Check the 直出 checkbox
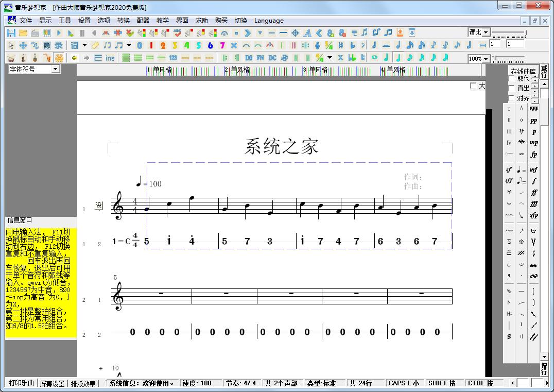This screenshot has height=392, width=554. click(511, 88)
